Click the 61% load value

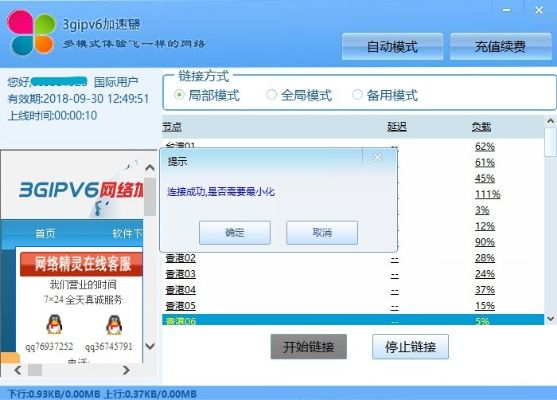(485, 162)
